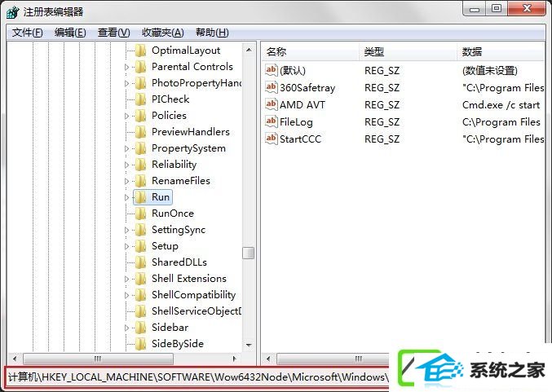Viewport: 552px width, 392px height.
Task: Open the 查看(V) view menu
Action: tap(113, 33)
